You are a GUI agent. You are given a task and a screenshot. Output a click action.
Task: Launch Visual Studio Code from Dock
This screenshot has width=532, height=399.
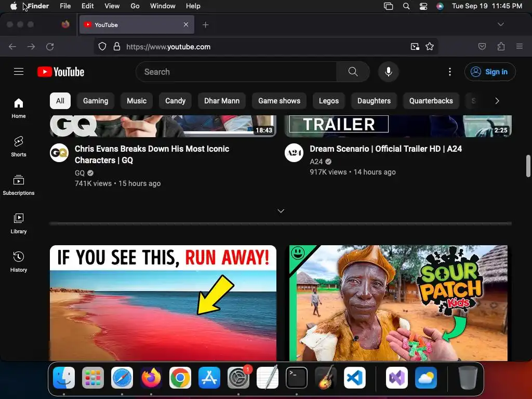[x=354, y=378]
